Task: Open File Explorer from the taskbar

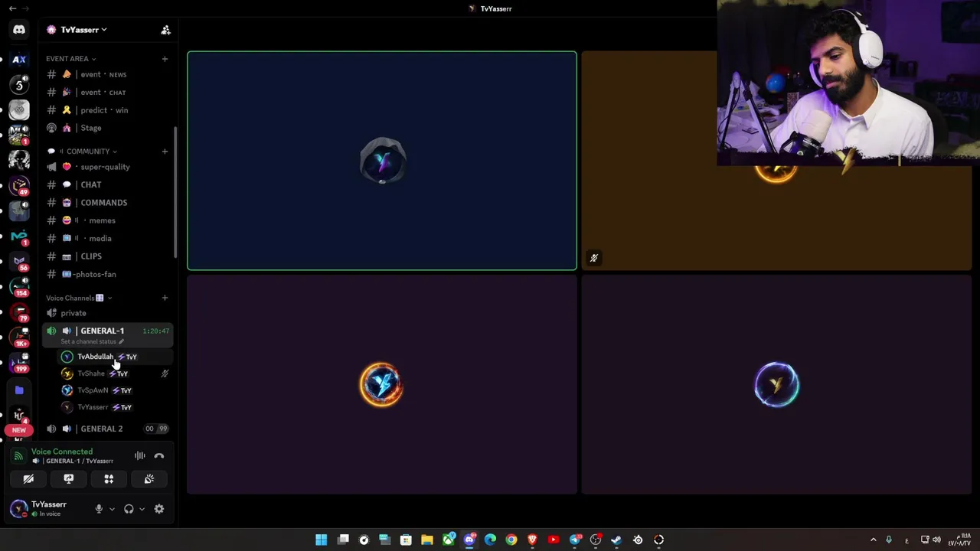Action: click(x=427, y=540)
